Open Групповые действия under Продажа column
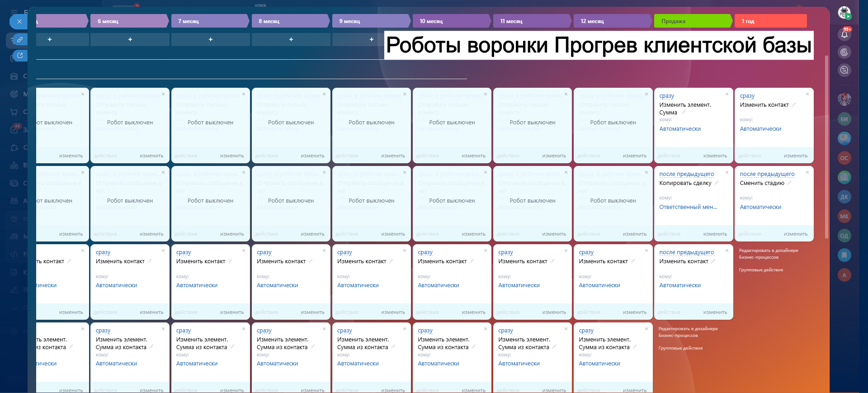Viewport: 868px width, 393px height. coord(680,348)
